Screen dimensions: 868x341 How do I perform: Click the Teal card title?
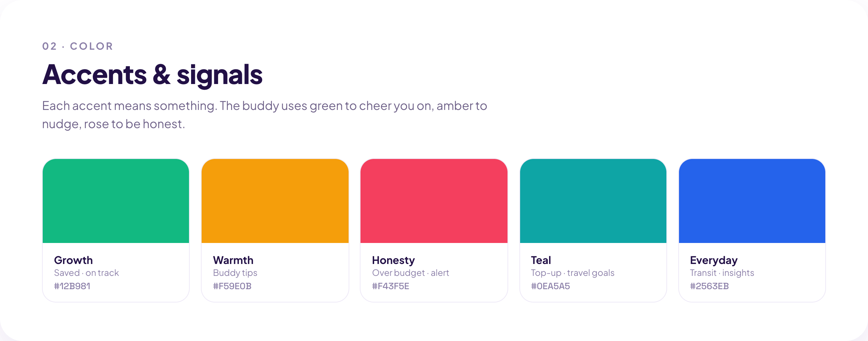pos(541,260)
